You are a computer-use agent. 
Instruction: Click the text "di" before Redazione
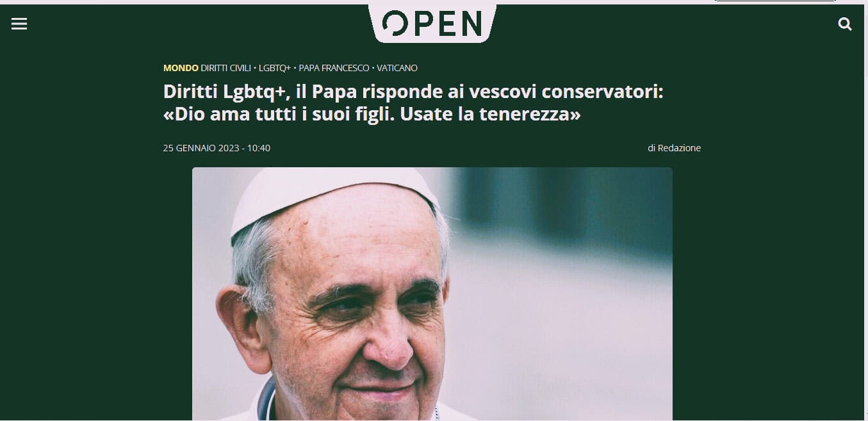(651, 148)
